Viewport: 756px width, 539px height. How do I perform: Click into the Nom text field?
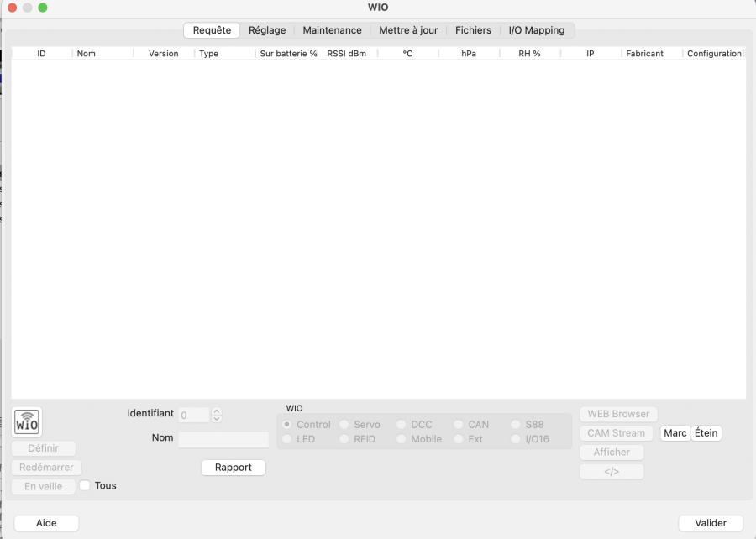[223, 439]
